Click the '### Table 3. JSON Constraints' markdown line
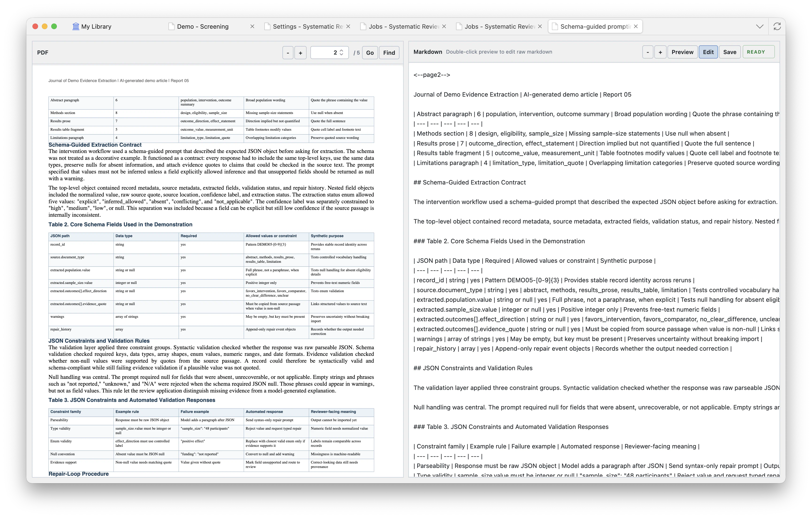 511,427
